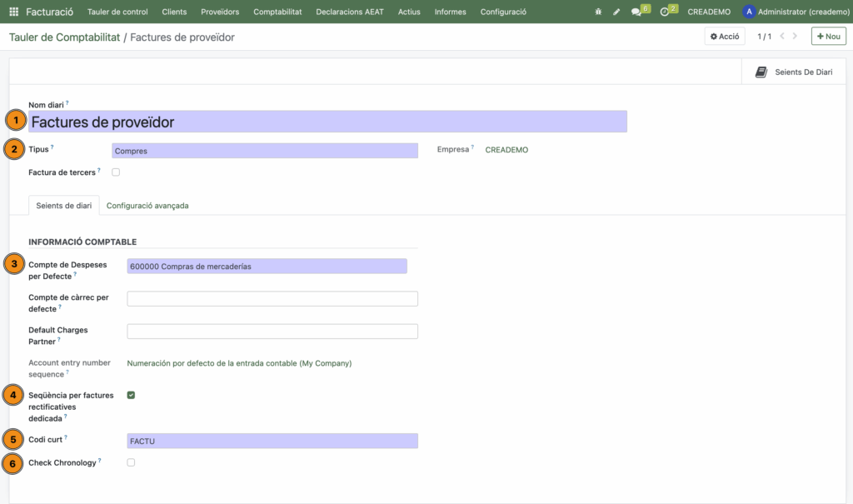853x504 pixels.
Task: Enable Check Chronology checkbox
Action: pyautogui.click(x=131, y=462)
